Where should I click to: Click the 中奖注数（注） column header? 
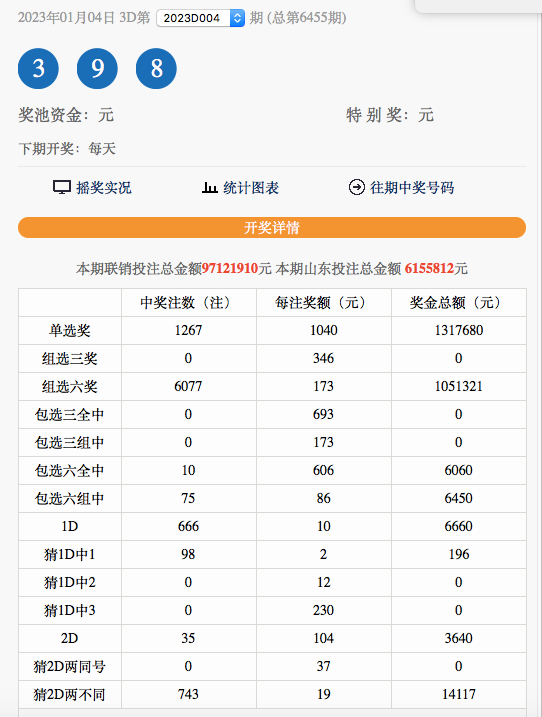pos(188,302)
